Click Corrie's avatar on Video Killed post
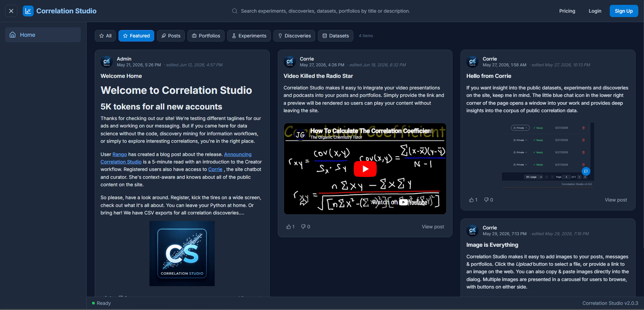 (289, 62)
